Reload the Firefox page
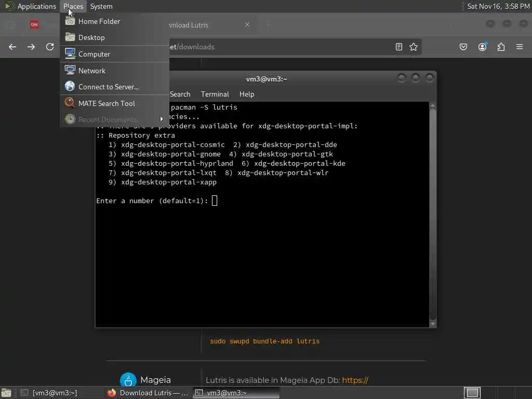 click(x=50, y=47)
